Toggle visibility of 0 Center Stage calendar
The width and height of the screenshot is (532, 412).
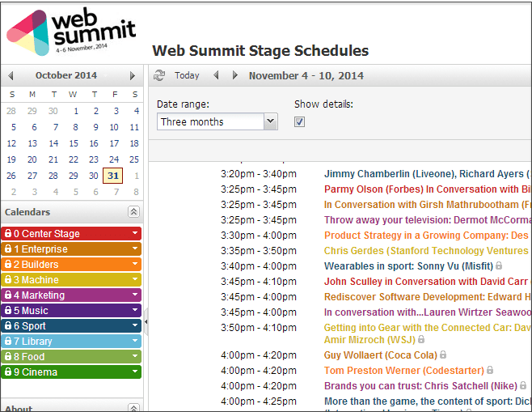point(71,234)
